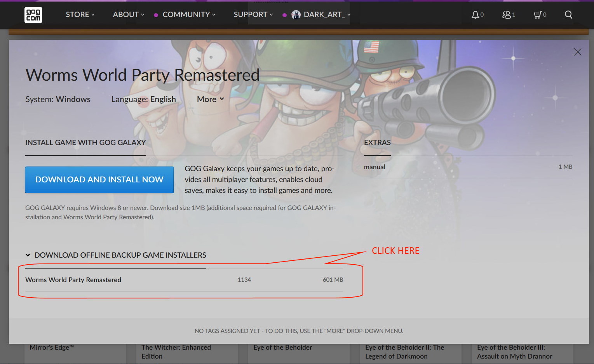Image resolution: width=594 pixels, height=364 pixels.
Task: Click the EXTRAS heading
Action: click(x=377, y=142)
